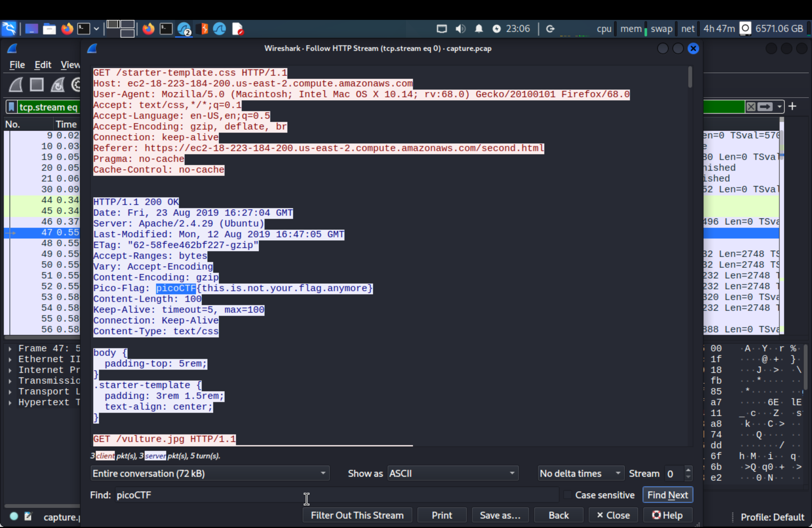This screenshot has width=812, height=528.
Task: Decrement the Stream number with down arrow
Action: click(688, 477)
